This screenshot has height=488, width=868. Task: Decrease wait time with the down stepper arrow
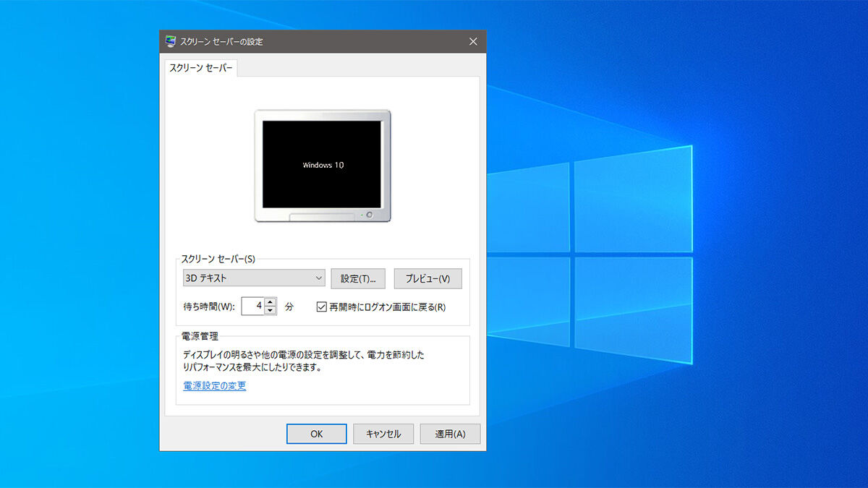[x=270, y=309]
